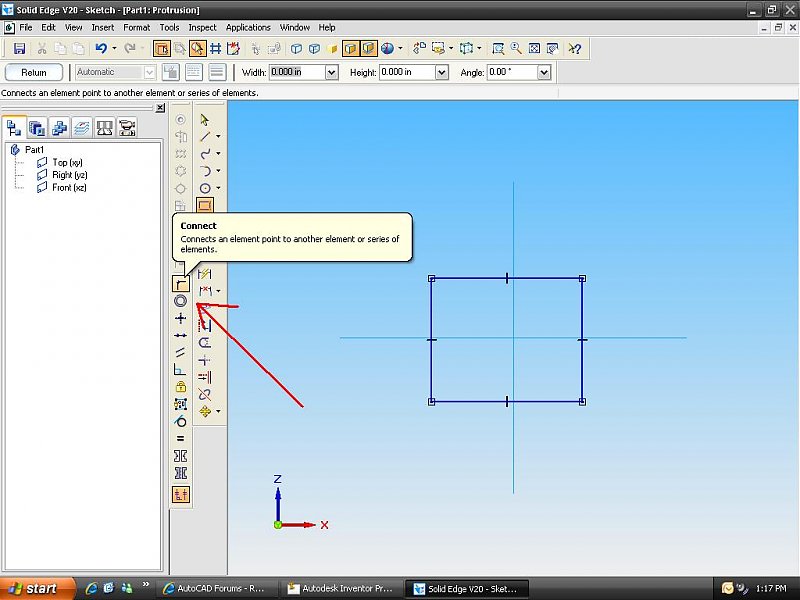
Task: Close the EdgeBar panel with X
Action: [x=160, y=108]
